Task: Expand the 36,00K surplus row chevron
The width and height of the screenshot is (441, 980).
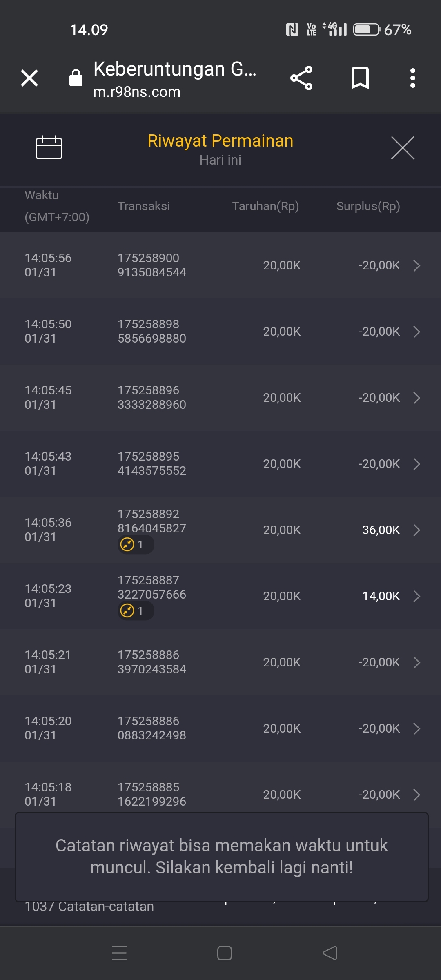Action: point(416,530)
